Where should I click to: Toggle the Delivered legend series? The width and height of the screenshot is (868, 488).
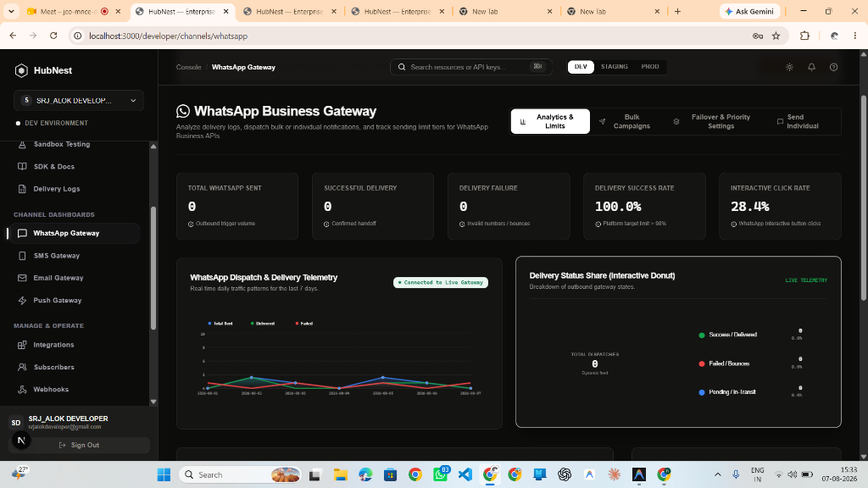click(x=263, y=323)
